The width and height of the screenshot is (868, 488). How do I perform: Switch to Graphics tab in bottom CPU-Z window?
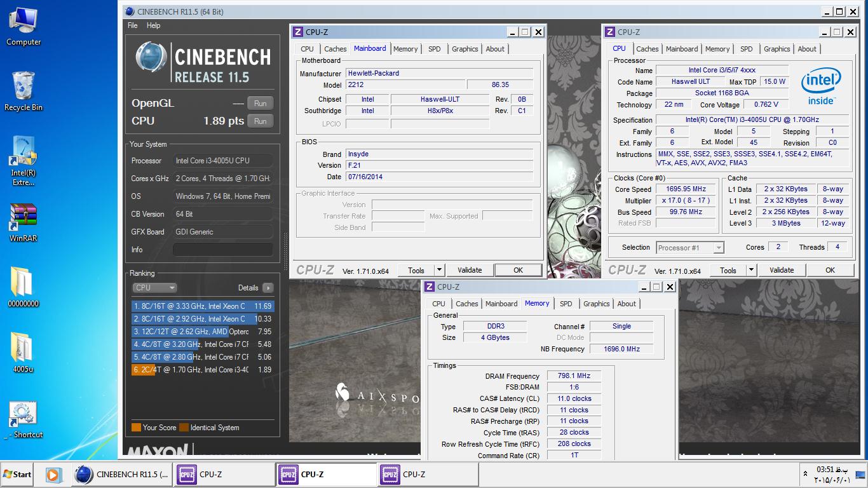[597, 304]
